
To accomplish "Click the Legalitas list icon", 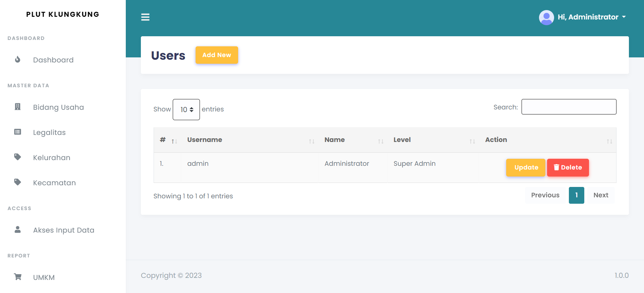I will coord(18,132).
